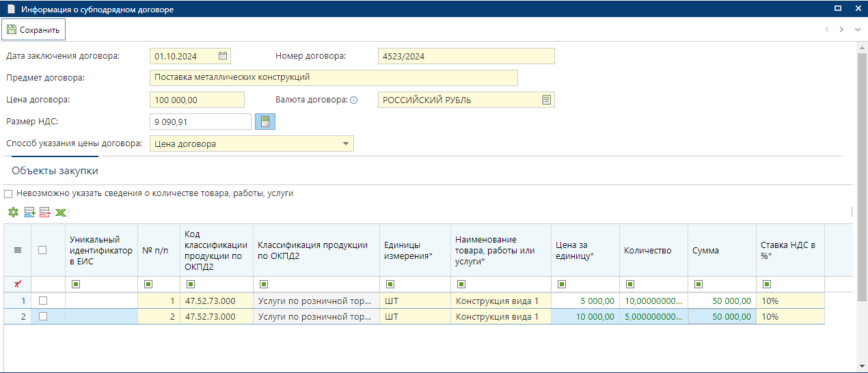Open filter for Количество column
This screenshot has height=373, width=868.
[x=629, y=284]
